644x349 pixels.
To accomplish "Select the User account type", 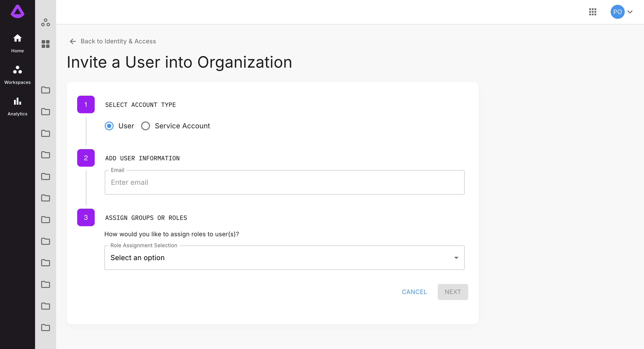I will pos(109,126).
